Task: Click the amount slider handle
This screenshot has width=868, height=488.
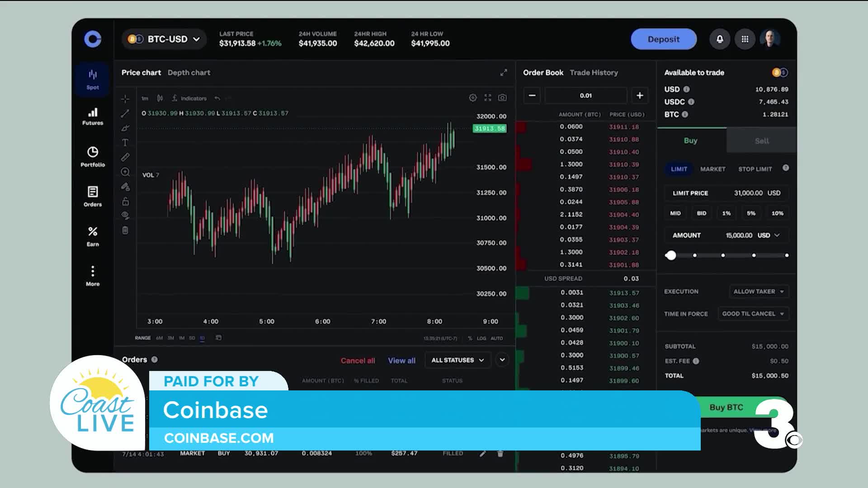Action: (671, 255)
